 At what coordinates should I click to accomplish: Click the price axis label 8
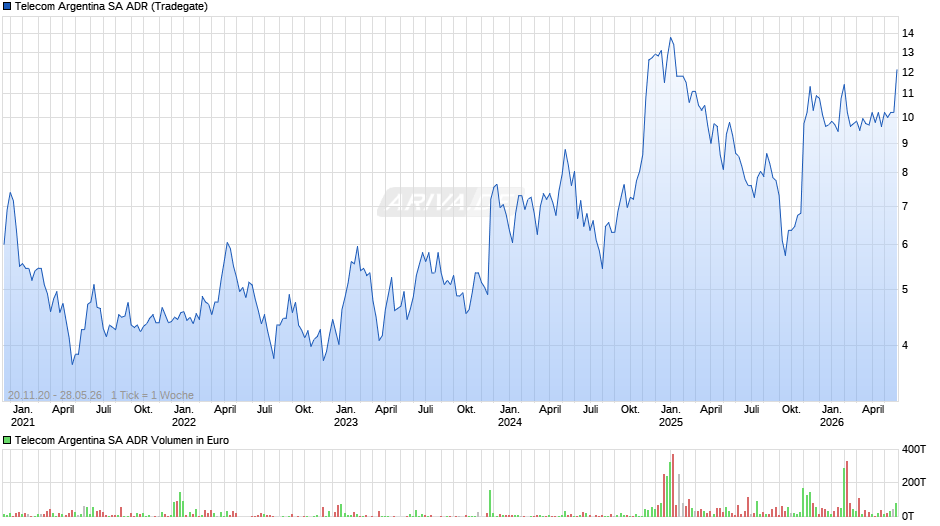pos(905,172)
